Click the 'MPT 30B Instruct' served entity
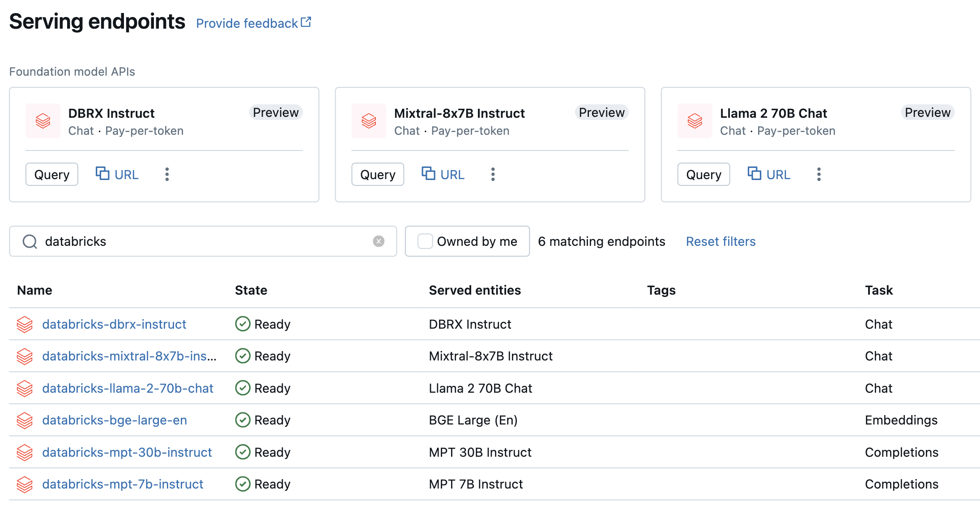The image size is (980, 506). (480, 452)
